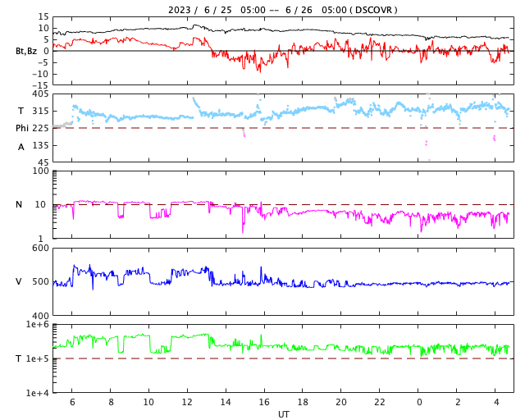Click the '12' hour label on UT axis
Viewport: 525px width, 420px height.
click(187, 402)
